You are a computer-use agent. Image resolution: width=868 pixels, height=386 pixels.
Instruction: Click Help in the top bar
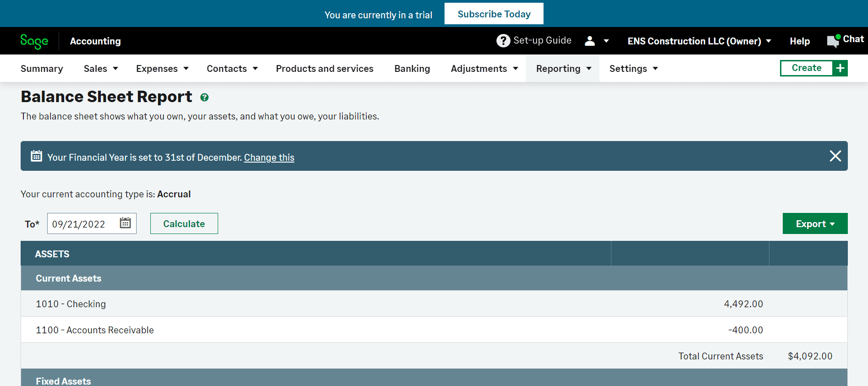[x=800, y=41]
